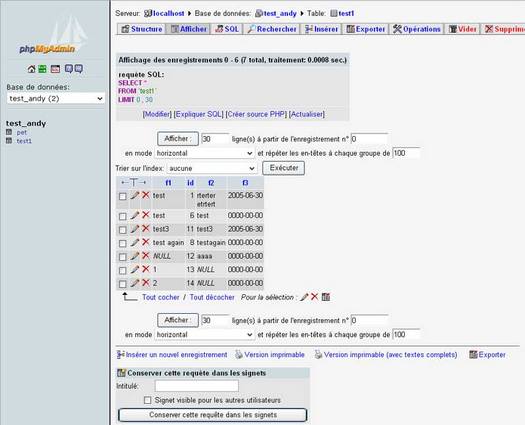The height and width of the screenshot is (425, 525).
Task: Check the box for row id 14
Action: 123,284
